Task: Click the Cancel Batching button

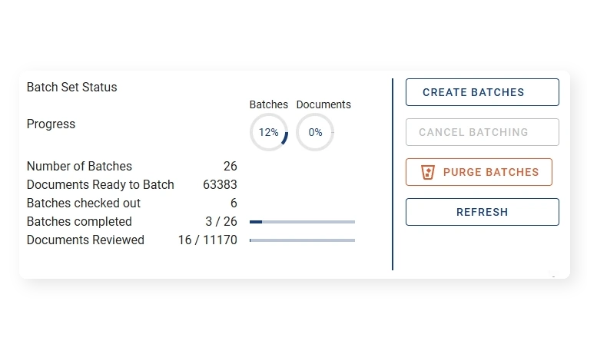Action: 482,132
